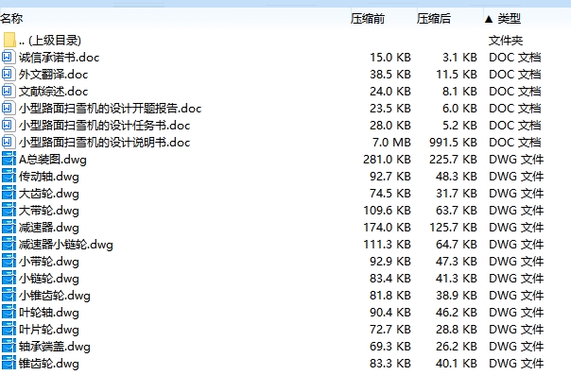Select 小型路面扫雪机的设计开题报告.doc
This screenshot has height=392, width=571.
(110, 108)
